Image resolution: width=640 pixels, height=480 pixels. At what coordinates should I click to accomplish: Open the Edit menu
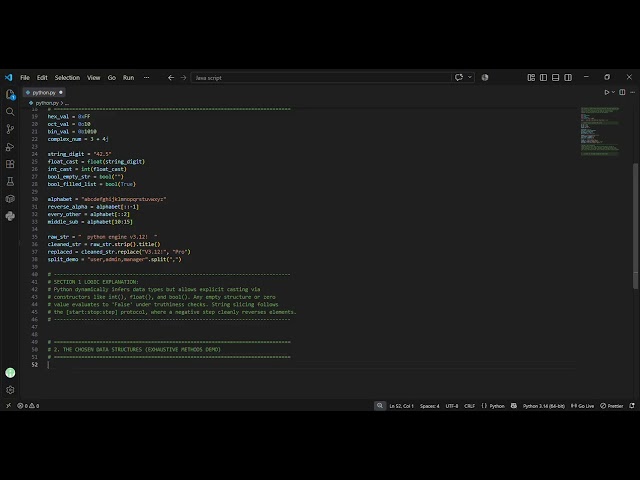[42, 78]
